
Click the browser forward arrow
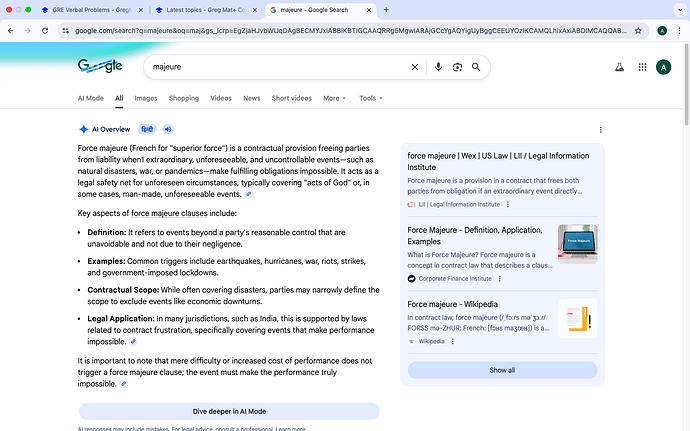[28, 30]
